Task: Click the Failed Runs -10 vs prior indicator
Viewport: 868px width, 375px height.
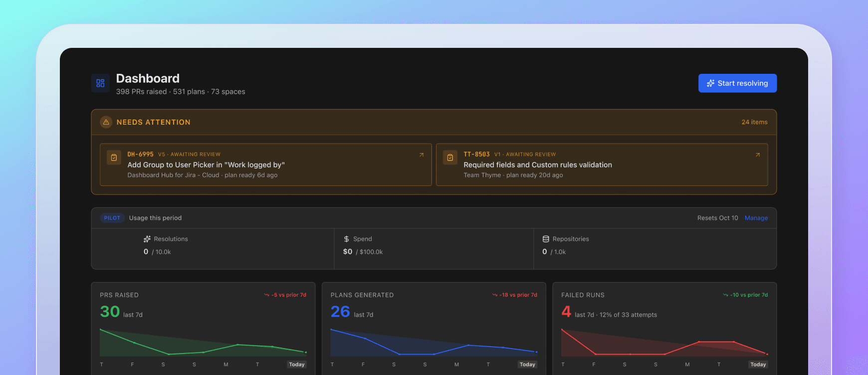Action: (745, 295)
